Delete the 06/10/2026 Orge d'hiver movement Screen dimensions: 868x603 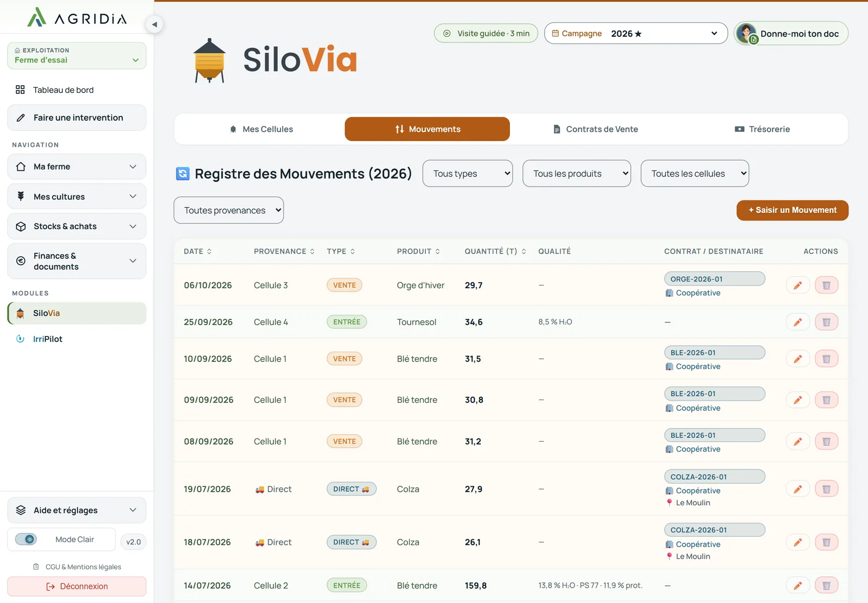click(x=826, y=285)
